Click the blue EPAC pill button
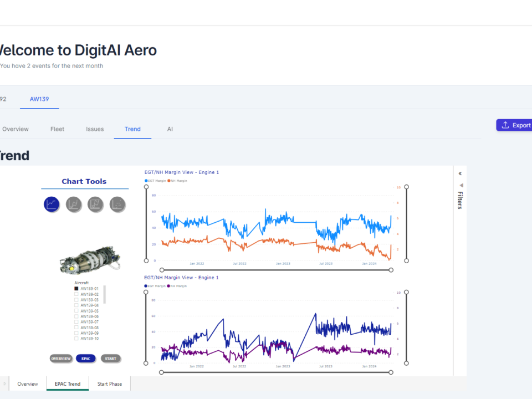The image size is (532, 399). tap(86, 359)
